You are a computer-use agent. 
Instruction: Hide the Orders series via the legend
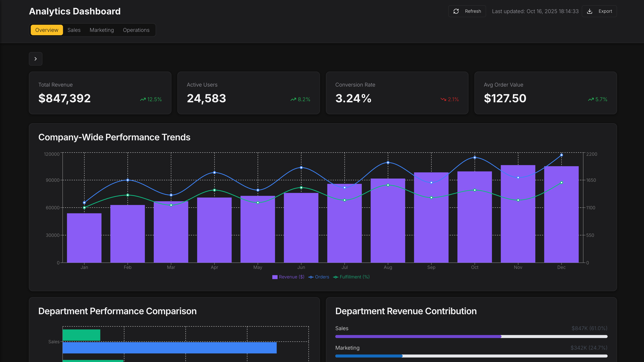319,277
